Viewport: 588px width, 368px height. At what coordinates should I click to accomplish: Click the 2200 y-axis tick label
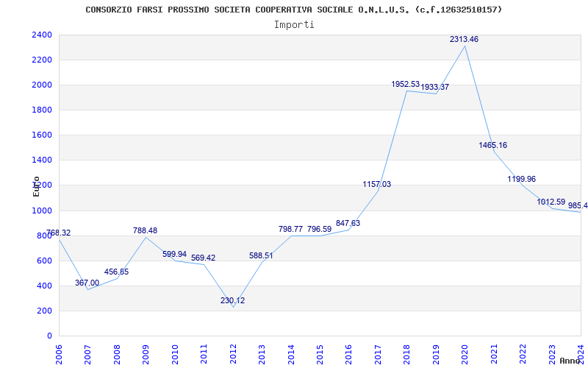pos(42,60)
